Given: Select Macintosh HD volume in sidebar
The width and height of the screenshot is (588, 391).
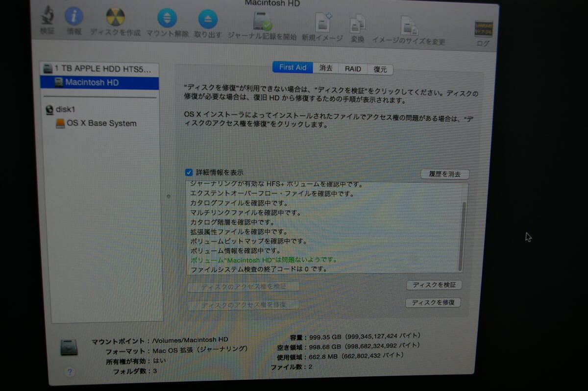Looking at the screenshot, I should 99,82.
